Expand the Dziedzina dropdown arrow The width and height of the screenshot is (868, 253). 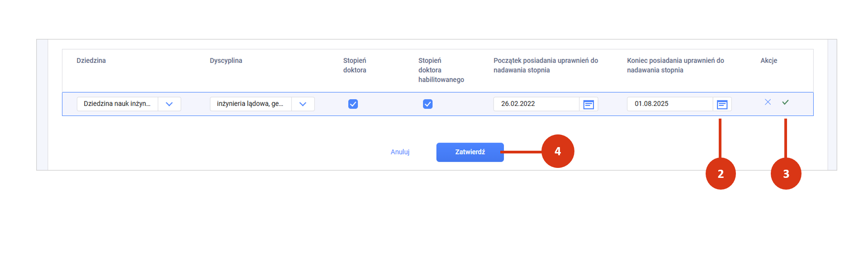click(169, 104)
